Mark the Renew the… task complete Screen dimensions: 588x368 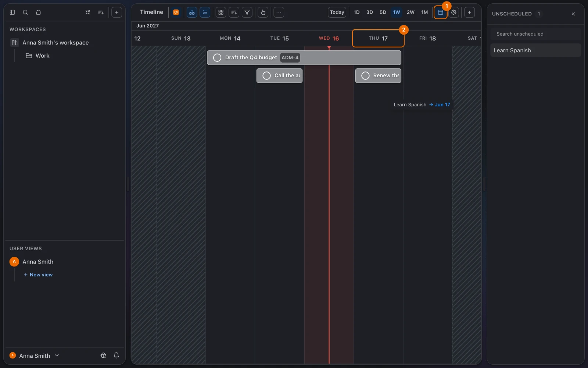(x=365, y=75)
